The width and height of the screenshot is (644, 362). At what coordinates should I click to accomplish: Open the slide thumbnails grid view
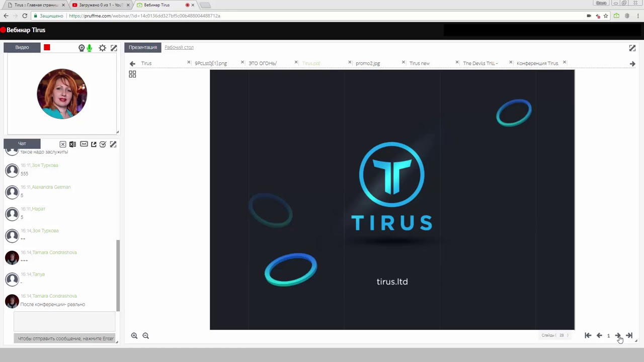click(x=132, y=74)
